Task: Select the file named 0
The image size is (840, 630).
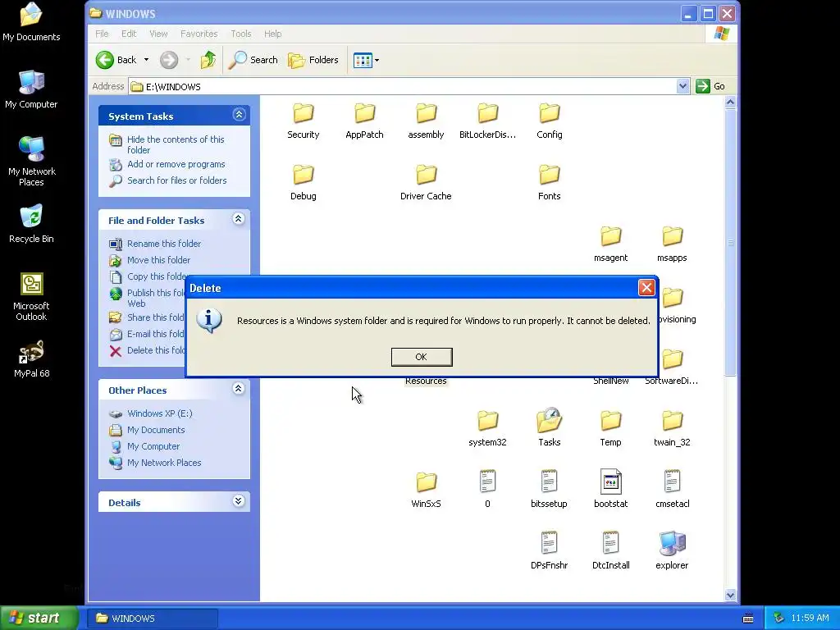Action: pos(487,489)
